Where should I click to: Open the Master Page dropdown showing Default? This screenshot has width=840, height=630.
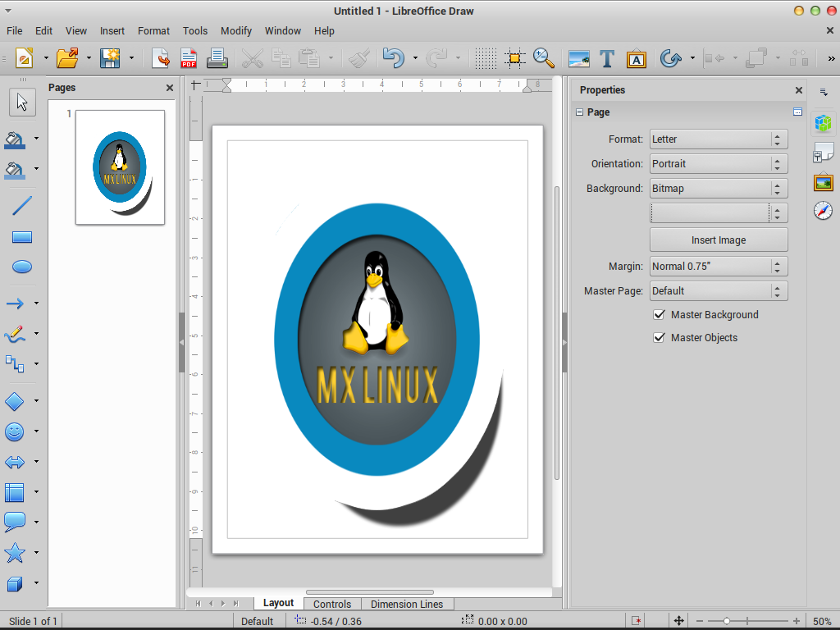pos(719,291)
